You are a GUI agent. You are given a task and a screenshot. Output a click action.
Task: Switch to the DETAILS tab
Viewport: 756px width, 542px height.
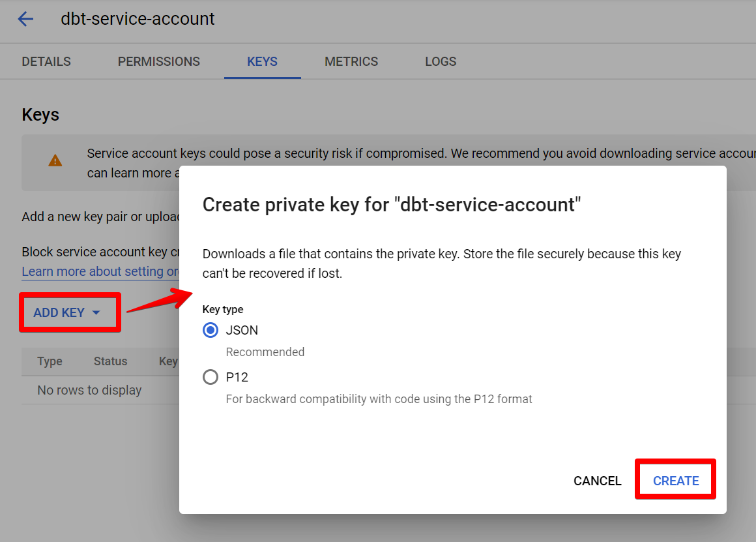[x=46, y=62]
